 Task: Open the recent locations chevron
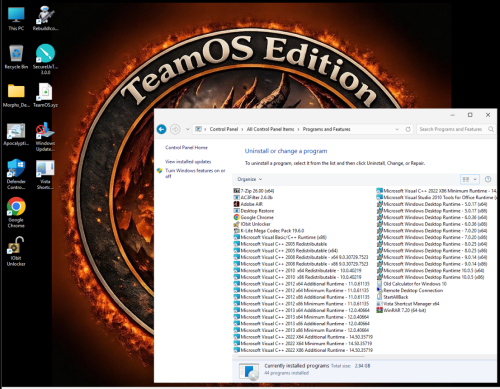[x=187, y=129]
